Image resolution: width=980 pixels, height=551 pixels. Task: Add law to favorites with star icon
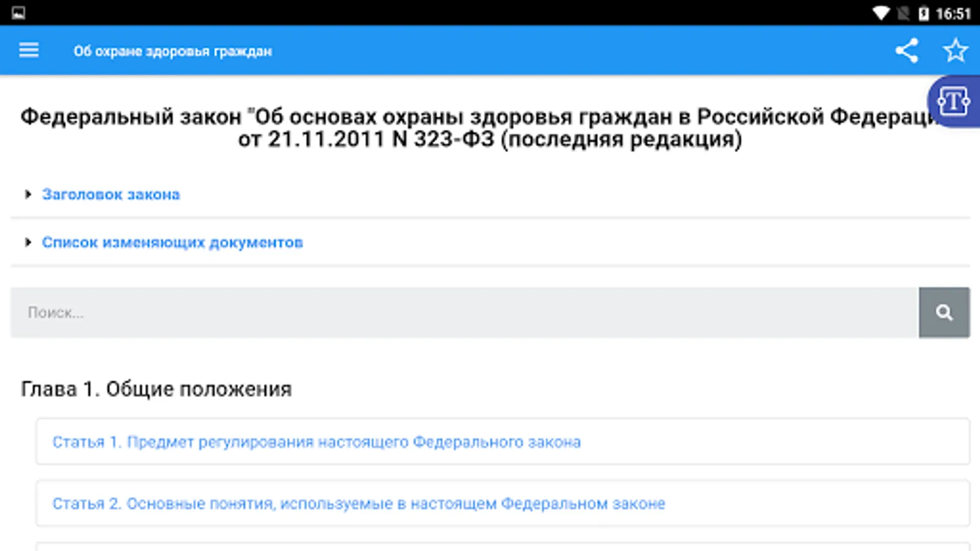956,50
